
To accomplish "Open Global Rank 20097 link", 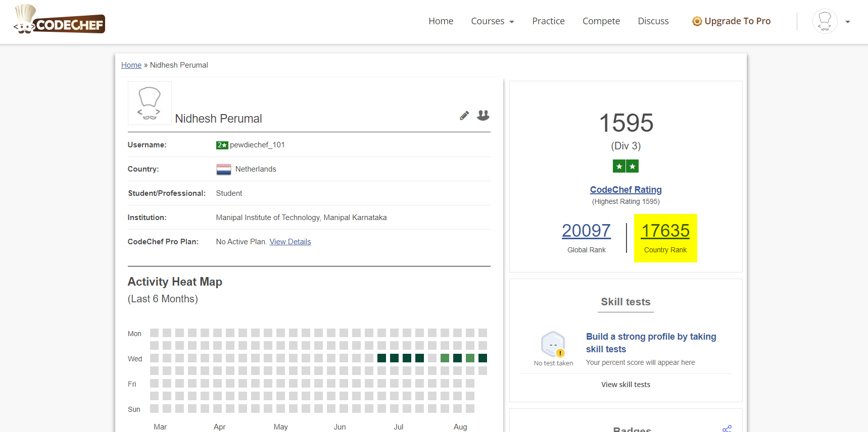I will pyautogui.click(x=586, y=231).
